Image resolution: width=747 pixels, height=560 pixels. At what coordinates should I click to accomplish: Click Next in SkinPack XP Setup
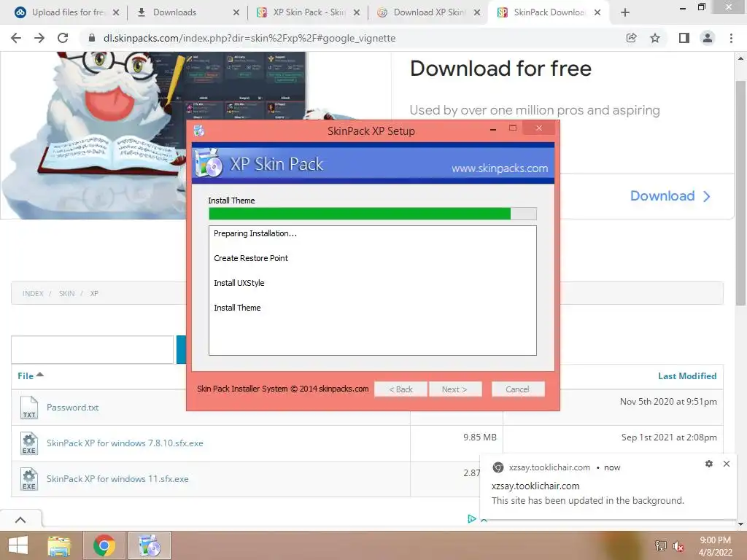(x=454, y=389)
